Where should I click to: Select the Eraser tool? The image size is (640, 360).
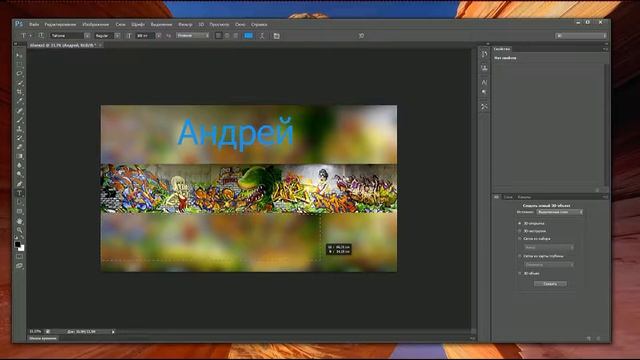pyautogui.click(x=19, y=147)
